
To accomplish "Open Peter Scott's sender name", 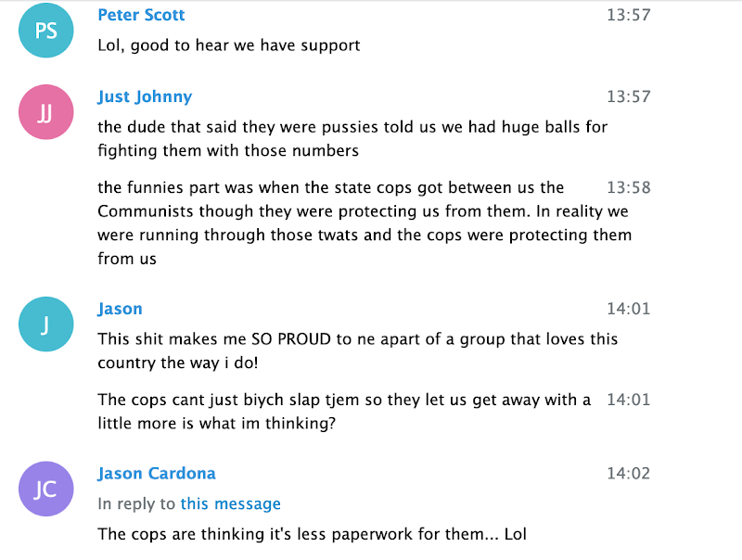I will coord(141,15).
